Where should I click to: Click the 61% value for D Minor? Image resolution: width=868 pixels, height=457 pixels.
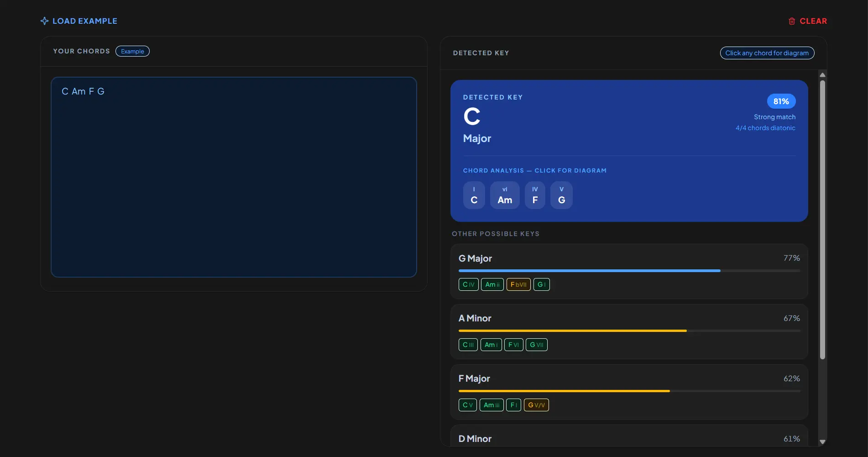791,439
